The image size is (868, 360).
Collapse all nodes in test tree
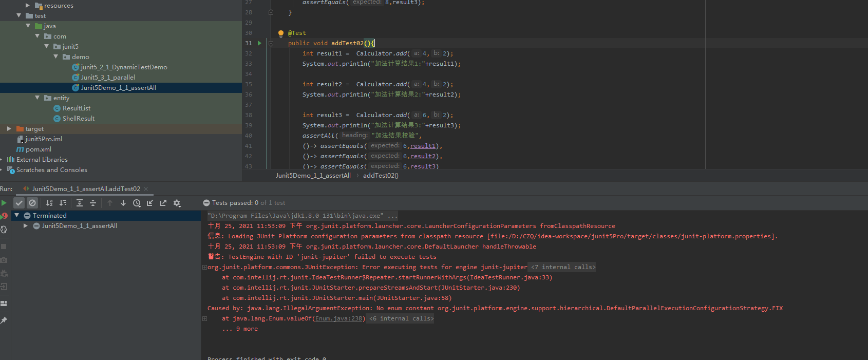93,203
